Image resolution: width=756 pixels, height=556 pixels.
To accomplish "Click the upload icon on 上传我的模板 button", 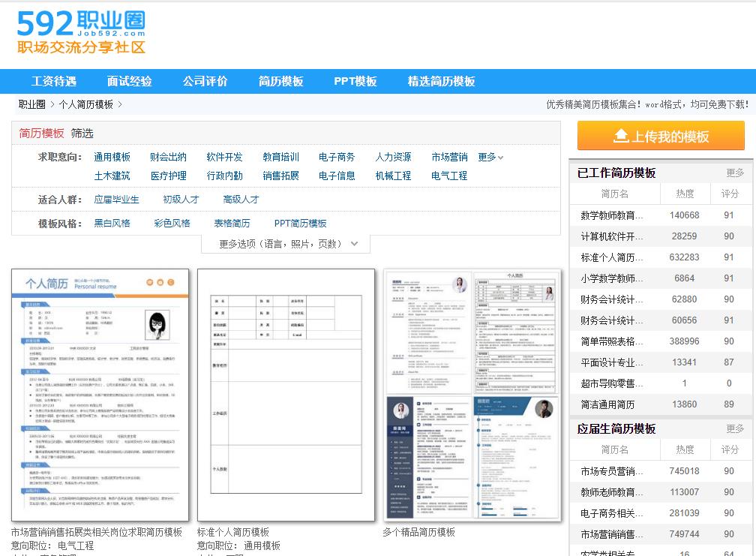I will tap(620, 136).
